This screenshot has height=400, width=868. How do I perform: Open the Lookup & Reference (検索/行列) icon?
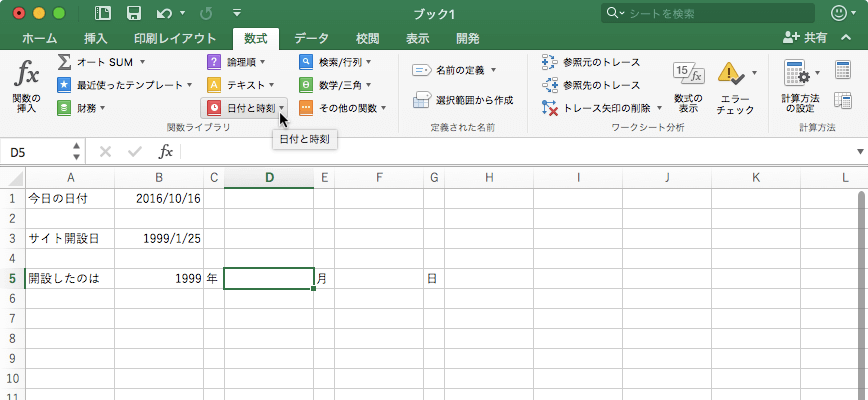[x=306, y=62]
